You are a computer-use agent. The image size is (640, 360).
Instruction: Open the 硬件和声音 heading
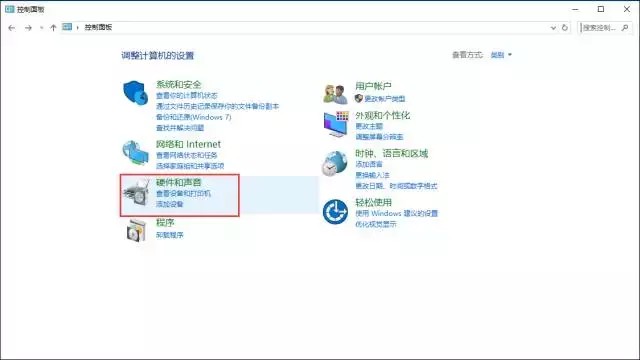point(179,182)
